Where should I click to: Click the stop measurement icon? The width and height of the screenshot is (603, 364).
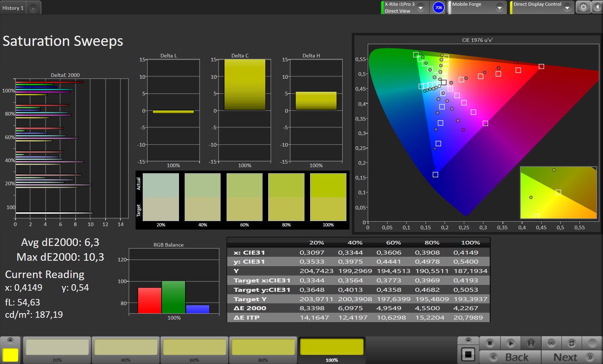point(490,343)
